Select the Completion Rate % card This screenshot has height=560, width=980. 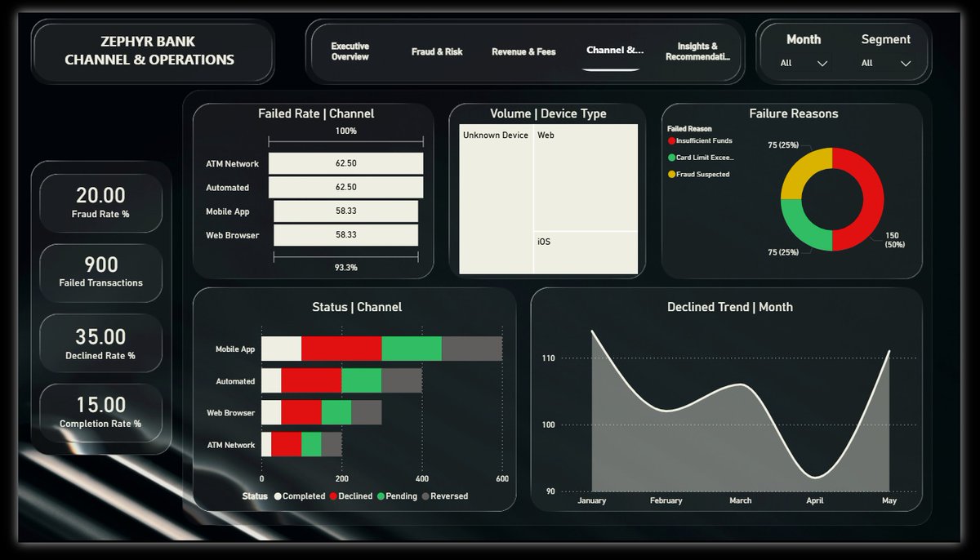[x=100, y=412]
